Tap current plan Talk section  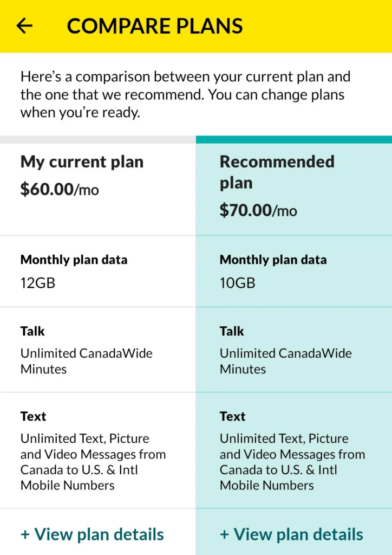[97, 350]
